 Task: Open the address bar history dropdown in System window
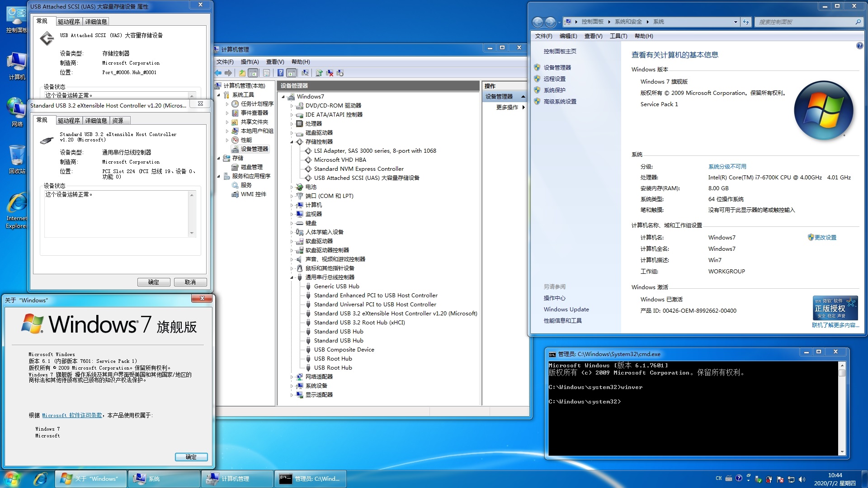coord(736,22)
